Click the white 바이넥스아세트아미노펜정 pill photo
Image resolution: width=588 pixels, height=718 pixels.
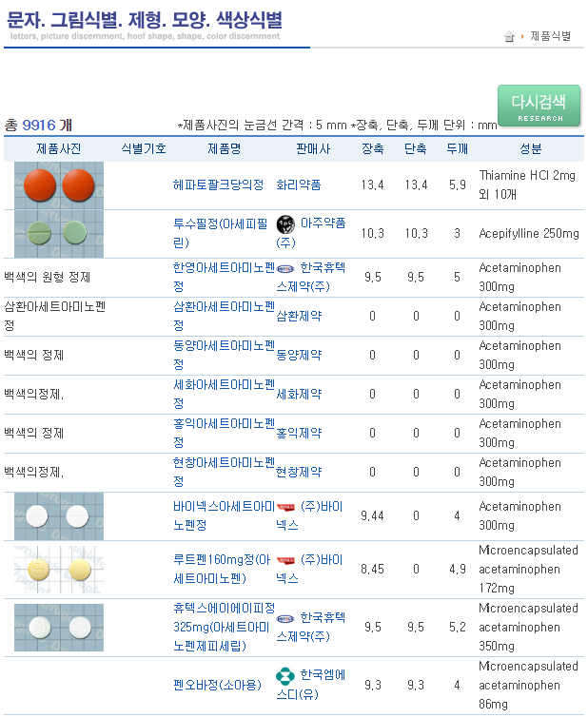[x=59, y=516]
